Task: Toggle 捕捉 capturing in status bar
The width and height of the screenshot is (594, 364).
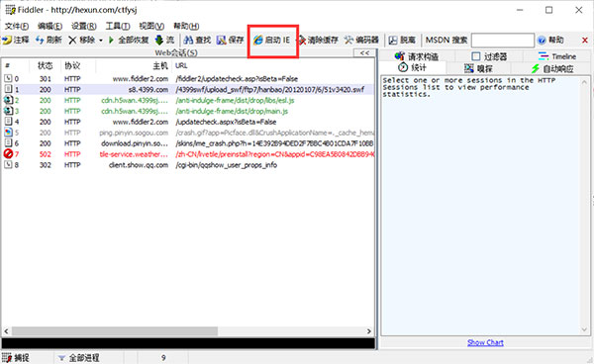Action: coord(16,357)
